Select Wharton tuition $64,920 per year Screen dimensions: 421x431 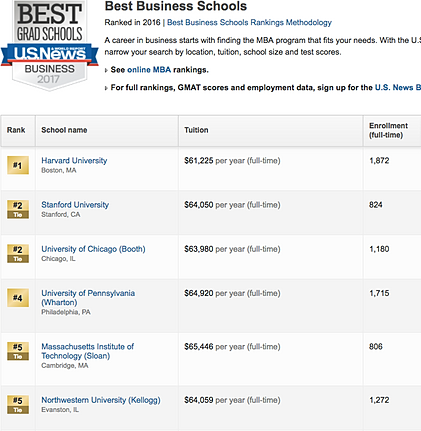[x=232, y=293]
